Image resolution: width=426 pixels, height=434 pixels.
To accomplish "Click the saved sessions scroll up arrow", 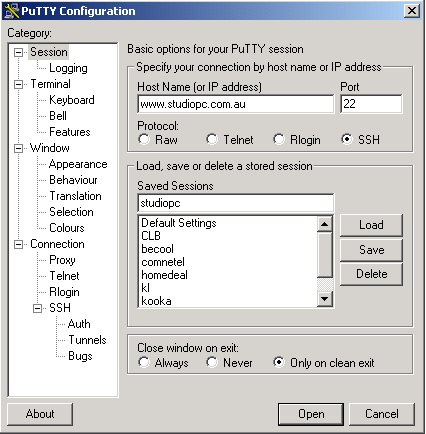I will [324, 224].
